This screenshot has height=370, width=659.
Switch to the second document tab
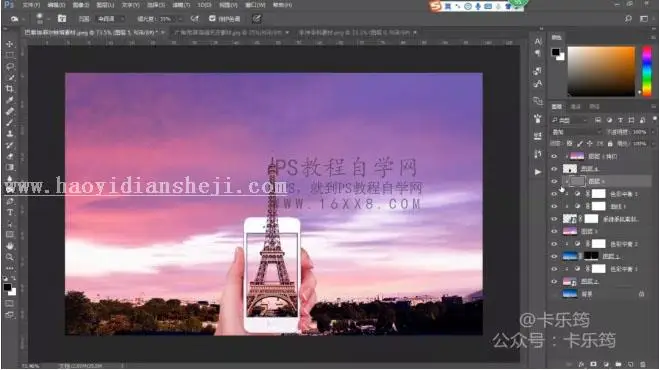(232, 32)
